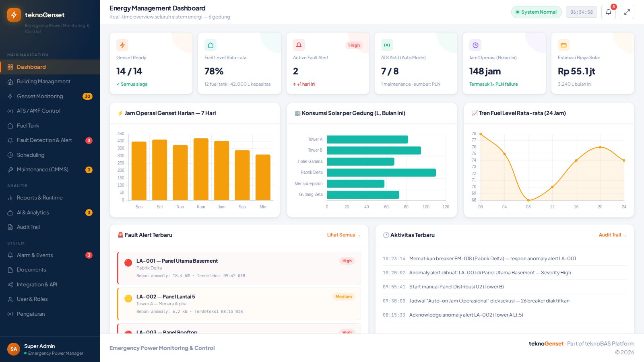Click System Normal status badge
The width and height of the screenshot is (644, 362).
tap(537, 12)
